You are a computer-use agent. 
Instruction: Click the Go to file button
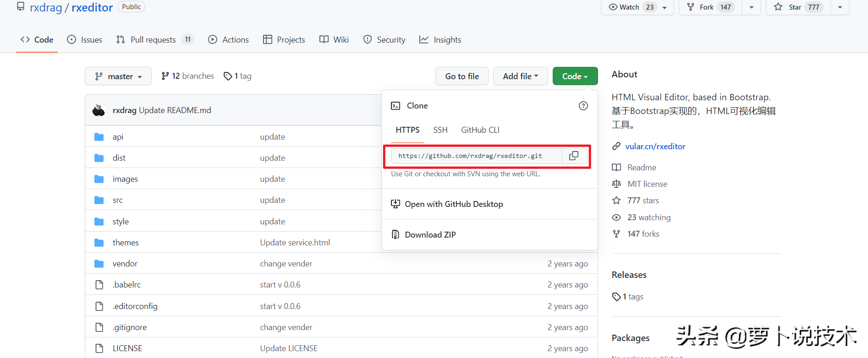point(462,76)
